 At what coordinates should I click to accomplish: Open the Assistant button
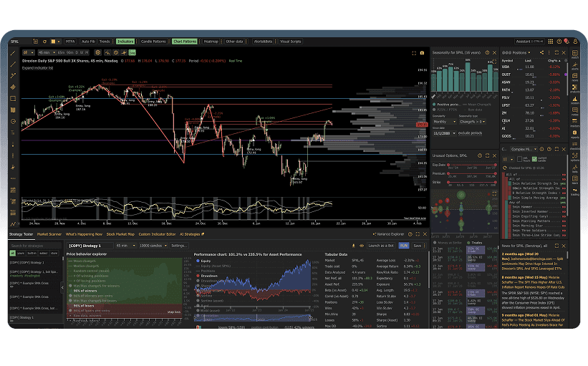(529, 42)
